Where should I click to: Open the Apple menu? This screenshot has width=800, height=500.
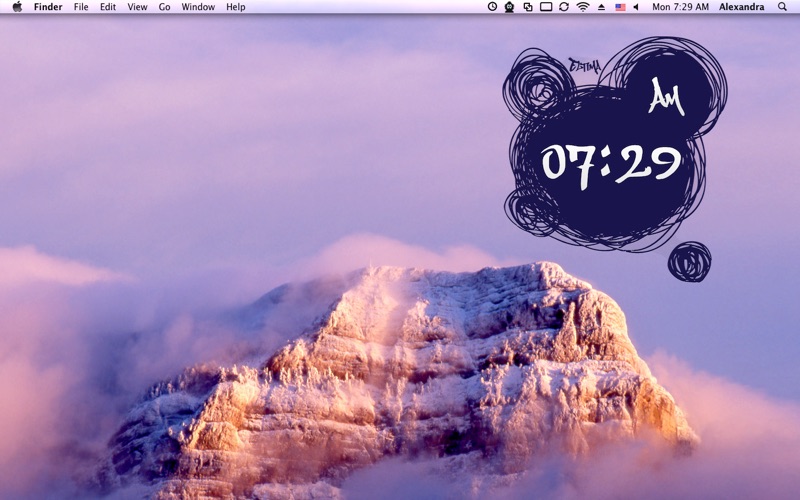pyautogui.click(x=17, y=7)
